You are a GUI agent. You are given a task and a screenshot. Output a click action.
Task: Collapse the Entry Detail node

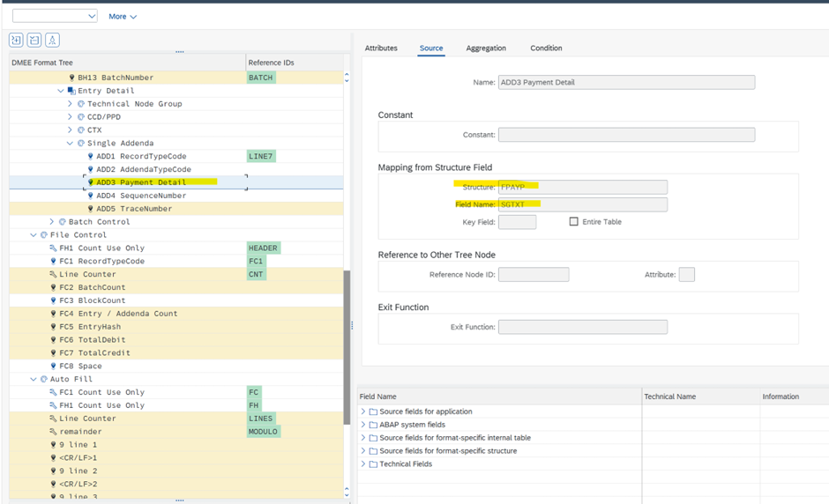coord(61,91)
